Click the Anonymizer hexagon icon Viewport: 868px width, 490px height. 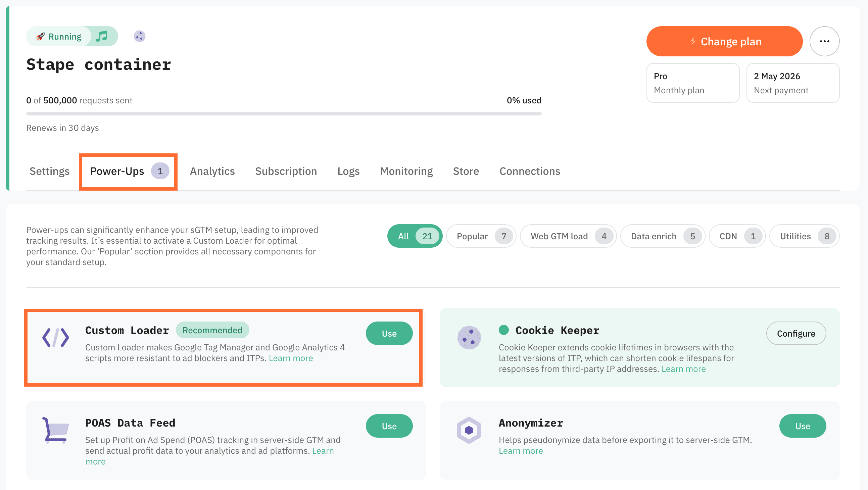pyautogui.click(x=469, y=430)
